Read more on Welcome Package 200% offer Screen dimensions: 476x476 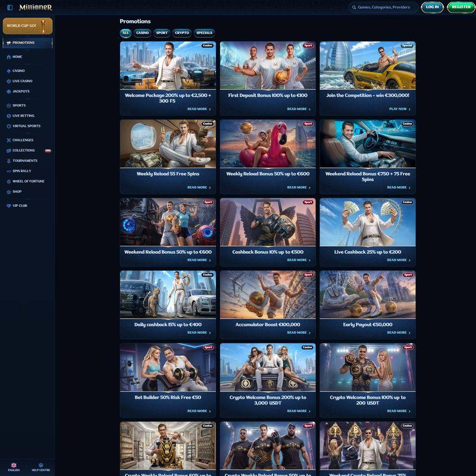[x=199, y=109]
